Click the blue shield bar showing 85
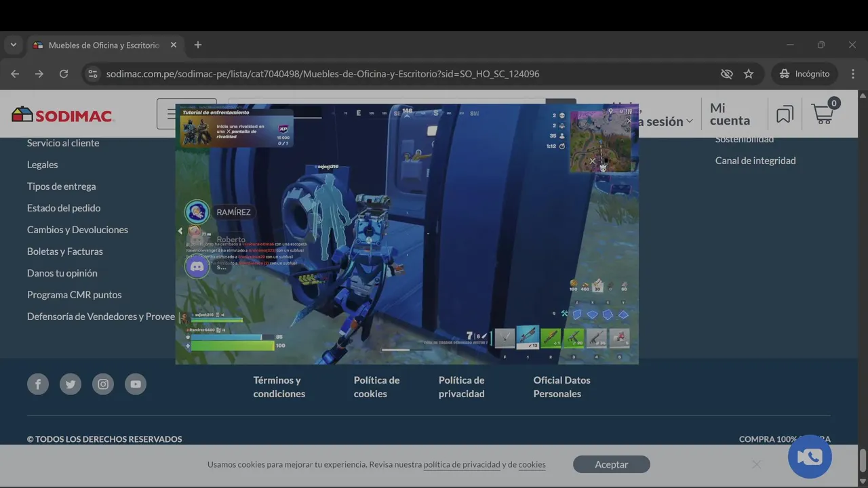 coord(233,337)
